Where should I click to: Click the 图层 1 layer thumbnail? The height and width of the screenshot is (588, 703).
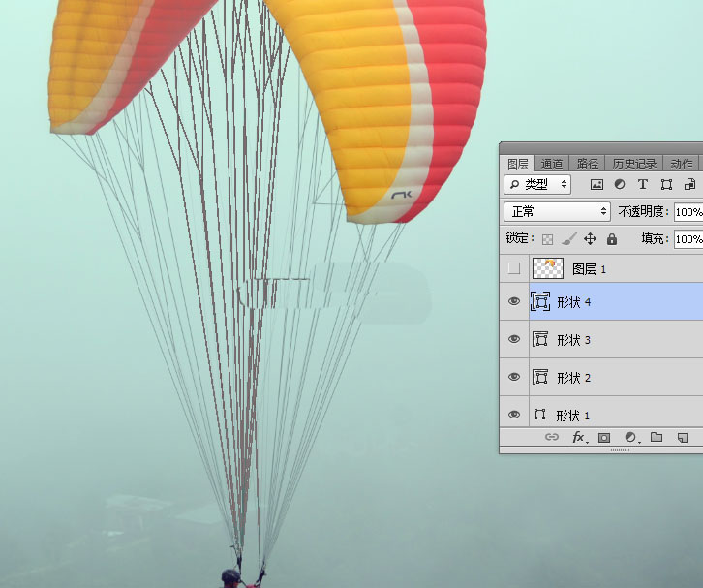click(547, 268)
